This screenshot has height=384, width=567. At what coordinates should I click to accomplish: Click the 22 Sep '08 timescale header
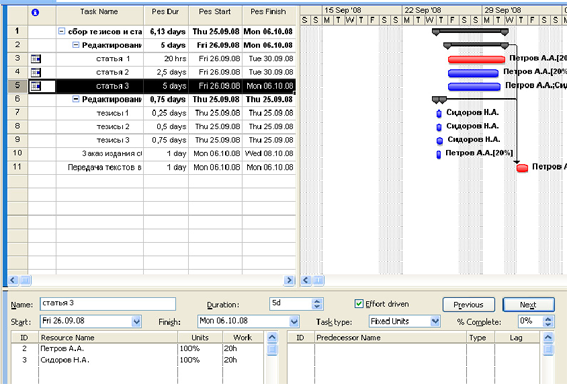tap(442, 10)
